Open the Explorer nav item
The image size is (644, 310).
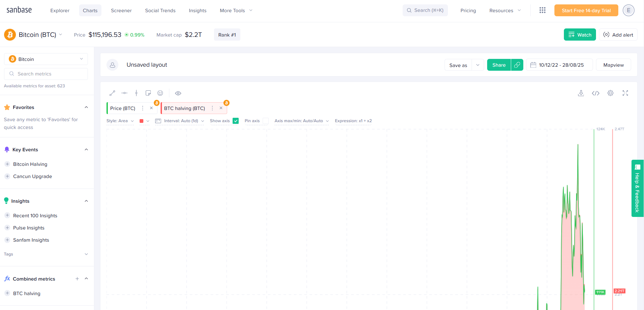point(60,10)
